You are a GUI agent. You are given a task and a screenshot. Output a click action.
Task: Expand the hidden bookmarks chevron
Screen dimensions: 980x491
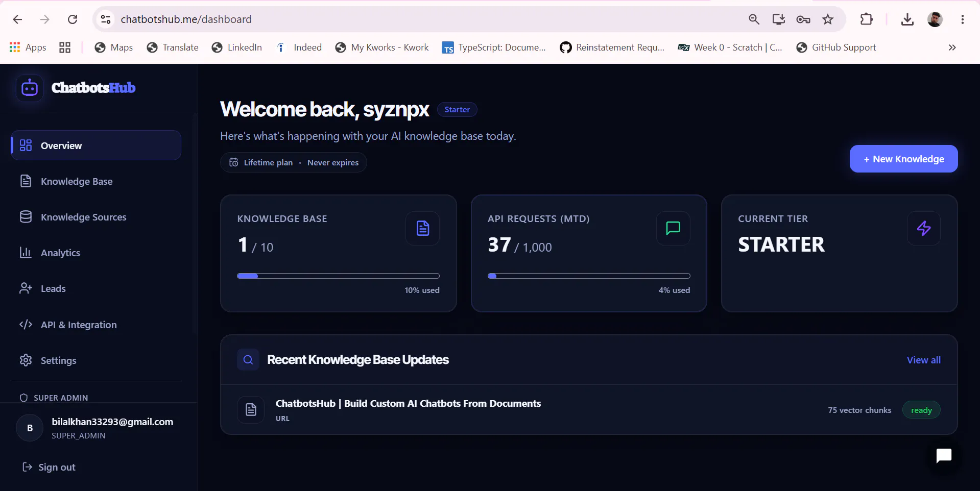click(952, 47)
